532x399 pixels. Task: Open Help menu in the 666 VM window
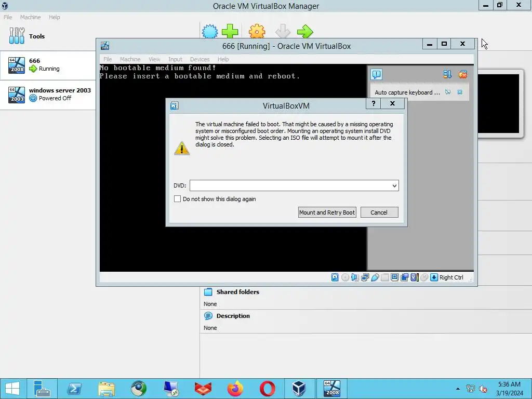[x=223, y=59]
